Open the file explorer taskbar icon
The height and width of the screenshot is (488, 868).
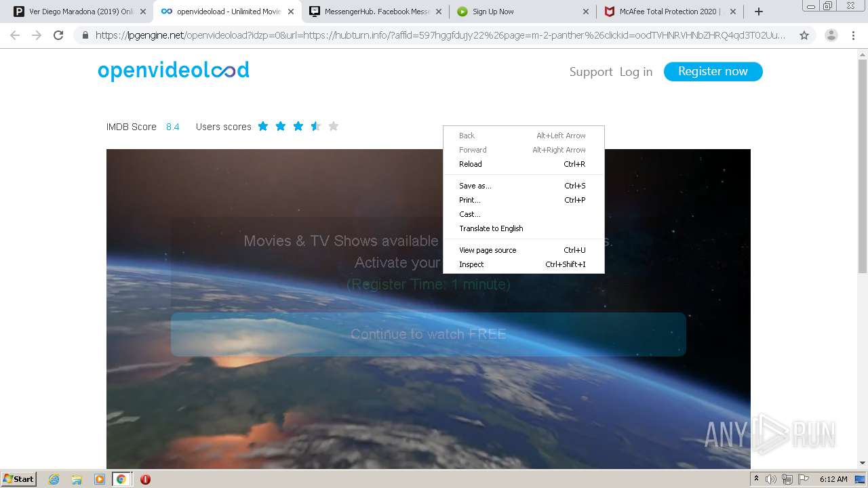pos(77,479)
